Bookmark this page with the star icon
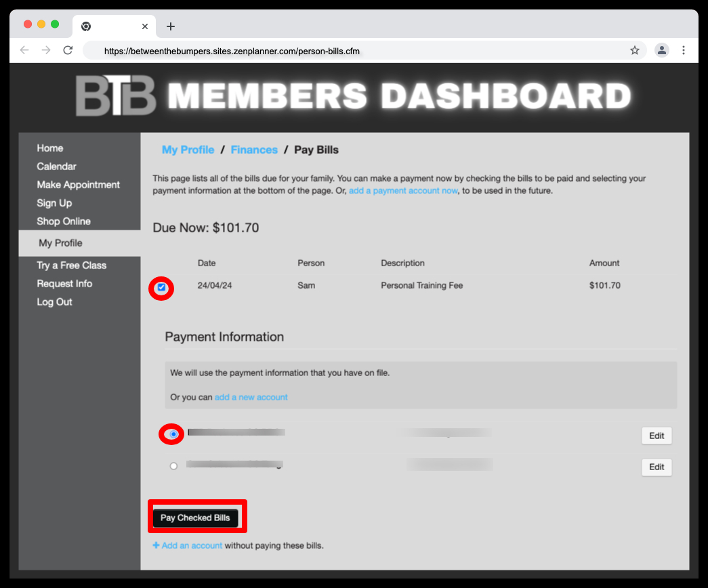 [x=634, y=50]
